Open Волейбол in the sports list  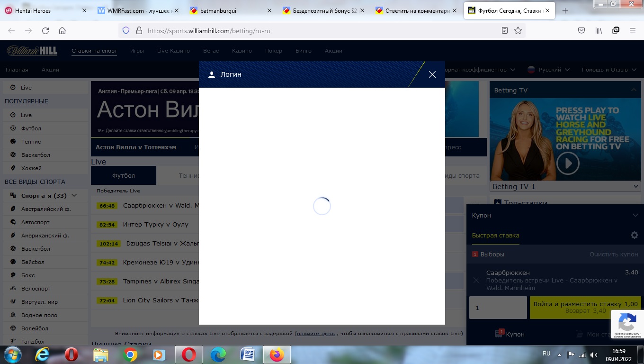click(45, 328)
